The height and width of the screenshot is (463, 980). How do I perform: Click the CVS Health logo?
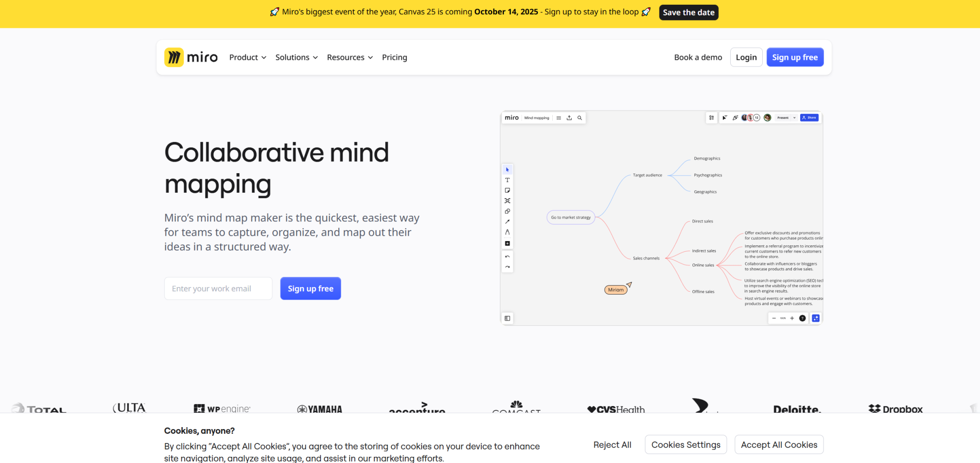click(x=616, y=409)
